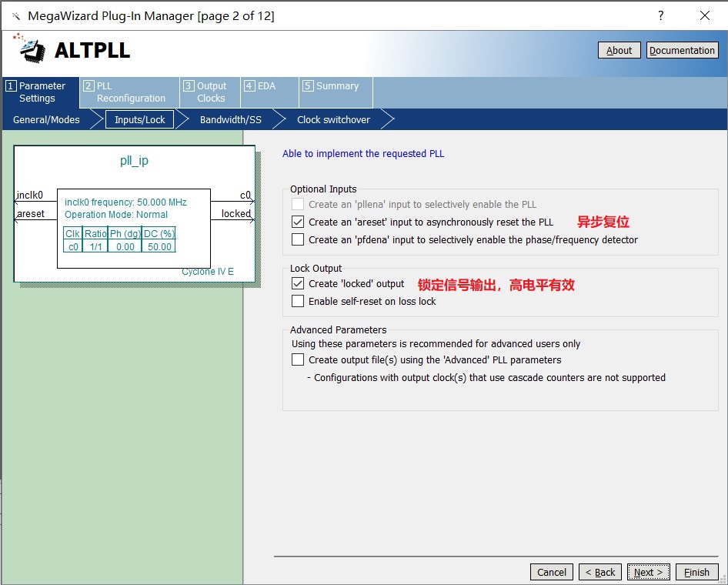This screenshot has width=728, height=585.
Task: Click the Ratio 1/1 table cell
Action: click(x=95, y=246)
